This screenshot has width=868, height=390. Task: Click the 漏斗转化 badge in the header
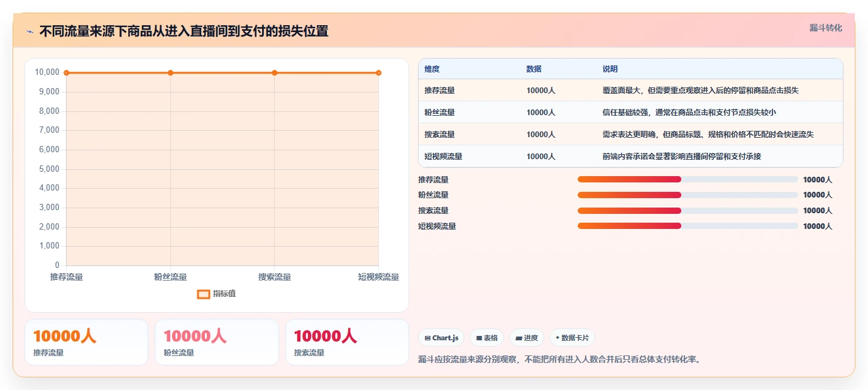pyautogui.click(x=825, y=28)
